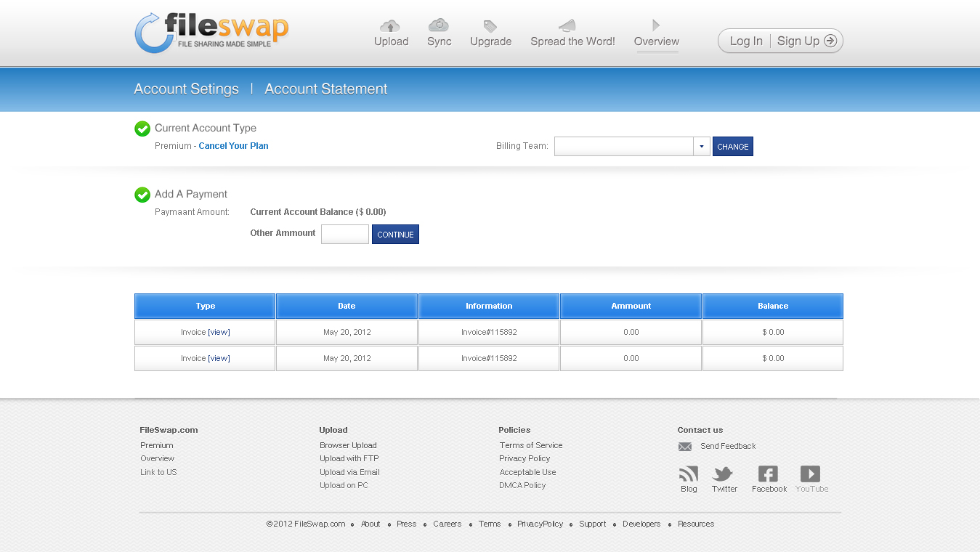980x552 pixels.
Task: Click the Upload cloud icon
Action: 390,26
